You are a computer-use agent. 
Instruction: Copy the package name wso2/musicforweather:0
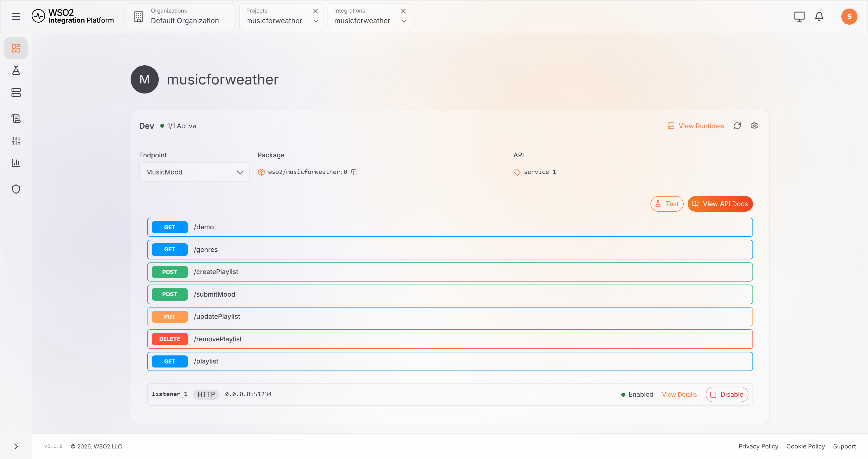pyautogui.click(x=354, y=172)
